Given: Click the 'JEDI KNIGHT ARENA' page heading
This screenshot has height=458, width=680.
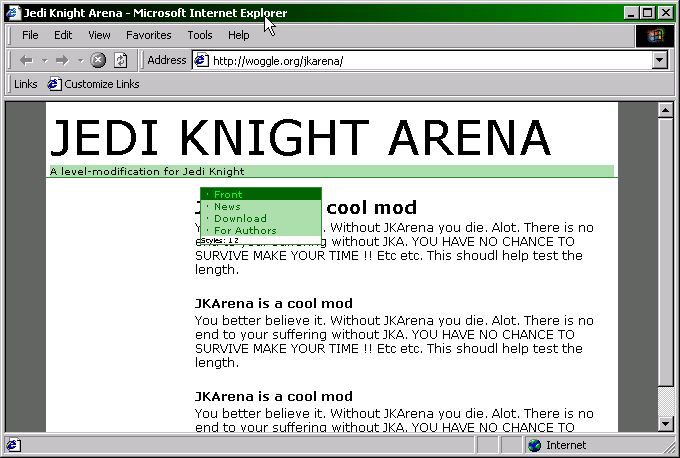Looking at the screenshot, I should [x=301, y=138].
